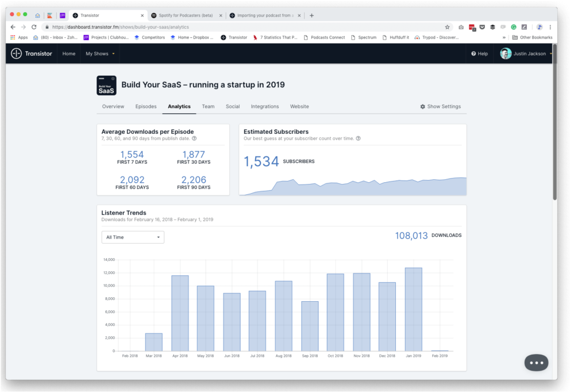
Task: Open the Competitors bookmark
Action: (149, 37)
